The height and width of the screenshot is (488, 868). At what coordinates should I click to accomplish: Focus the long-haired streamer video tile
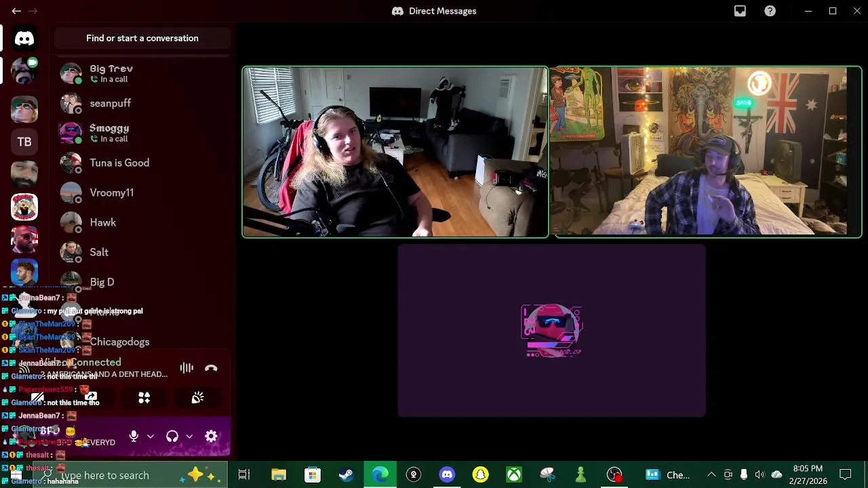(x=395, y=152)
